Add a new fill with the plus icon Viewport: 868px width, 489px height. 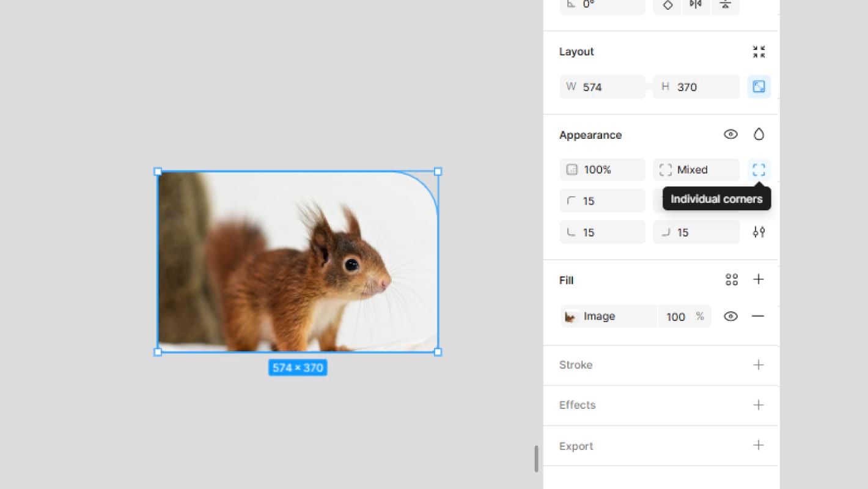click(x=759, y=279)
